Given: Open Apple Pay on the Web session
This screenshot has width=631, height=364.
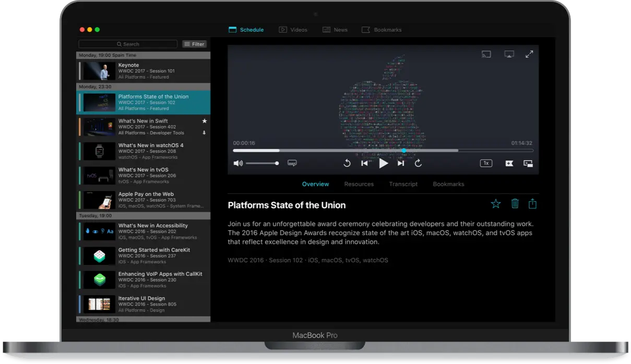Looking at the screenshot, I should (144, 200).
